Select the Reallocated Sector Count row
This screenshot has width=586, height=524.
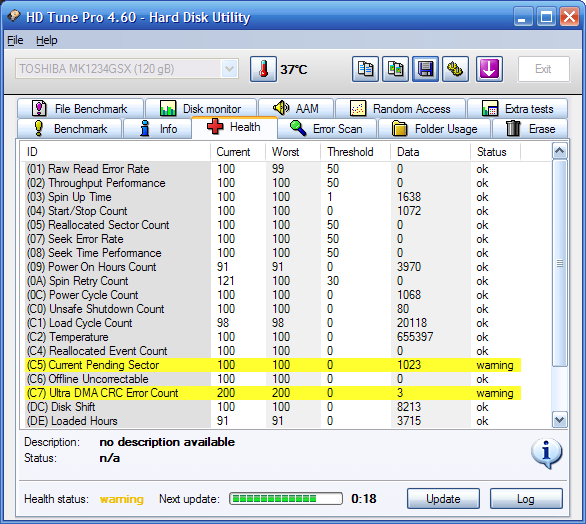coord(273,225)
